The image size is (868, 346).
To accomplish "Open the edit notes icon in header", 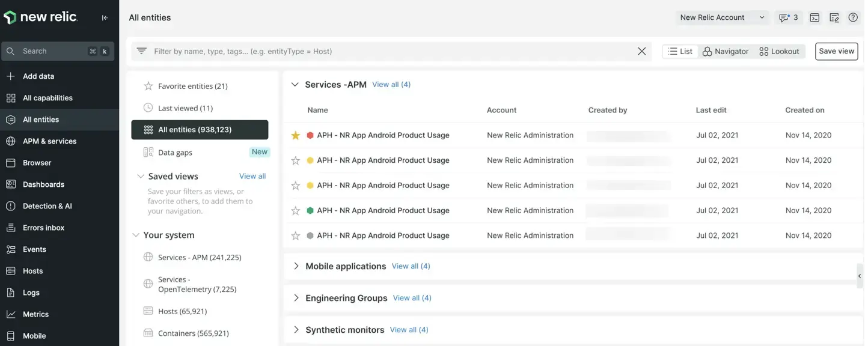I will [834, 17].
